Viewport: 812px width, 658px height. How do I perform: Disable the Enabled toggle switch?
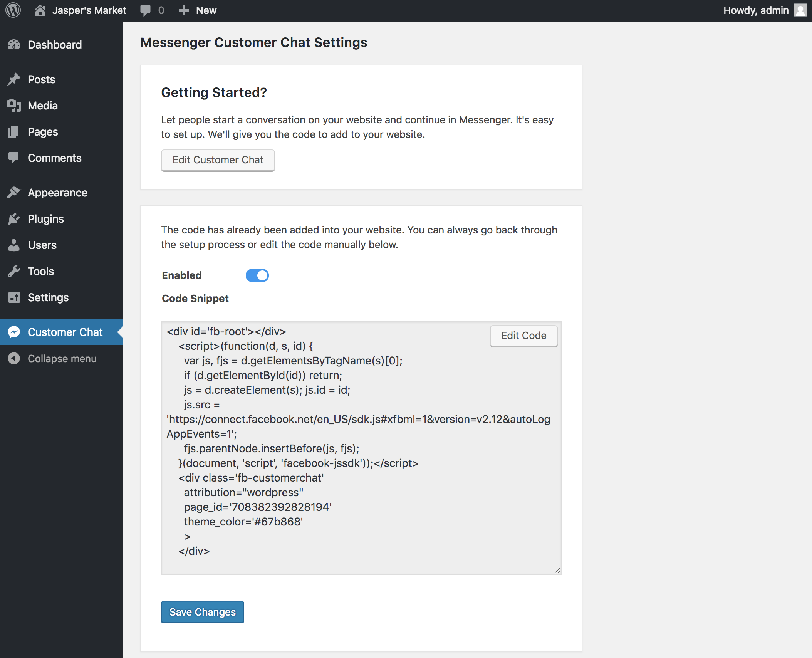tap(257, 275)
